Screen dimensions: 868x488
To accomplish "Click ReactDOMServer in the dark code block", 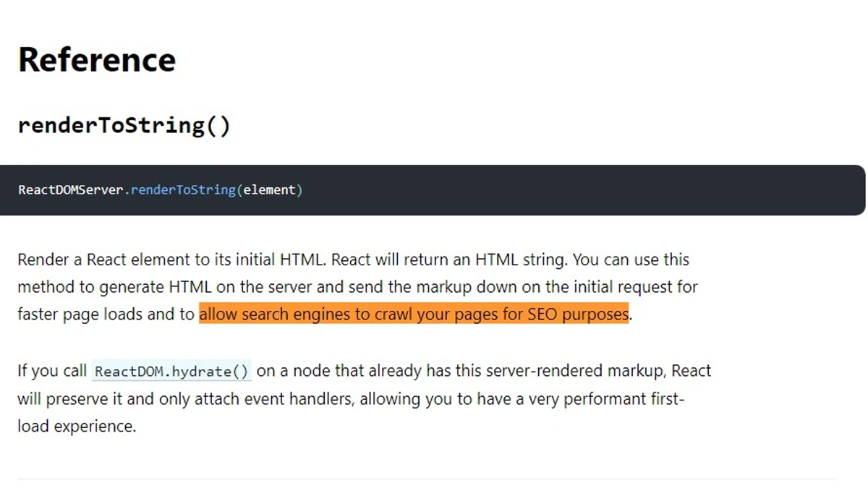I will [71, 190].
